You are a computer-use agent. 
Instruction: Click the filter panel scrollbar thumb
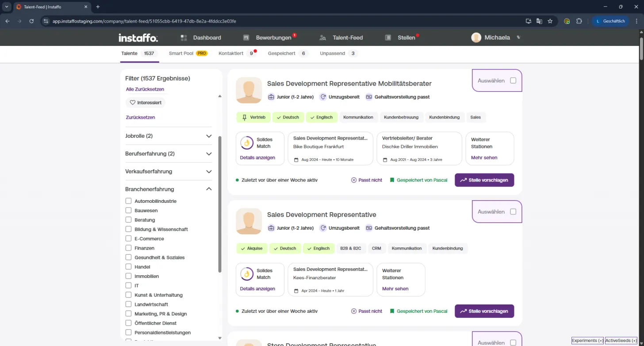pos(220,204)
